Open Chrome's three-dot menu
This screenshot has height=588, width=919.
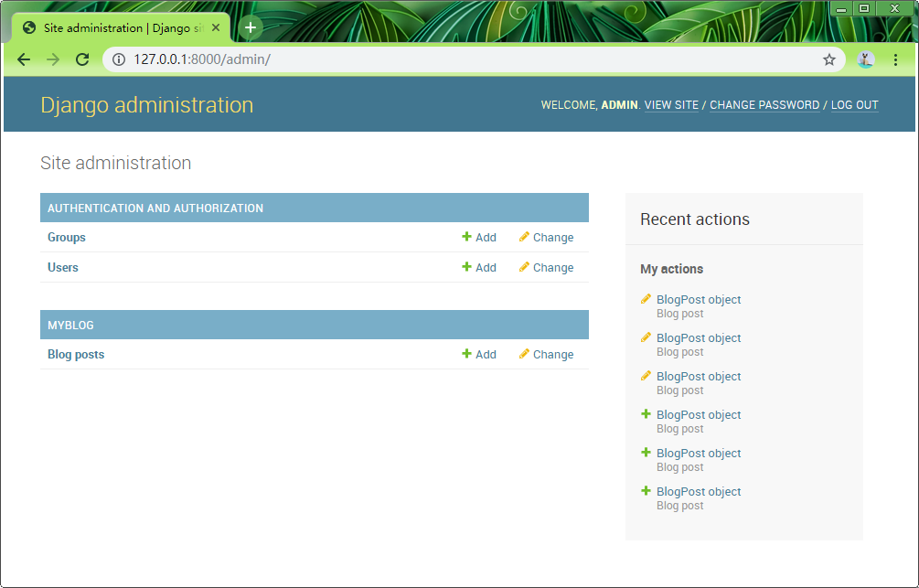coord(895,59)
